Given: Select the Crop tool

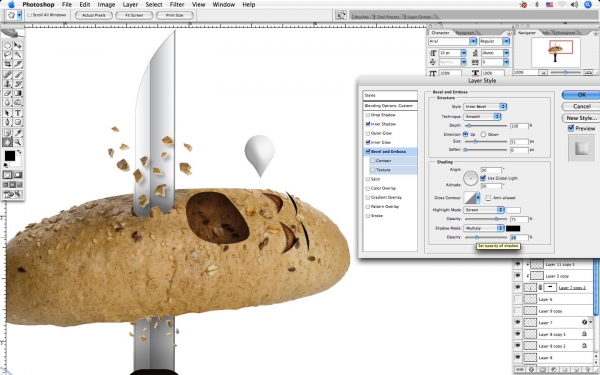Looking at the screenshot, I should pyautogui.click(x=8, y=64).
